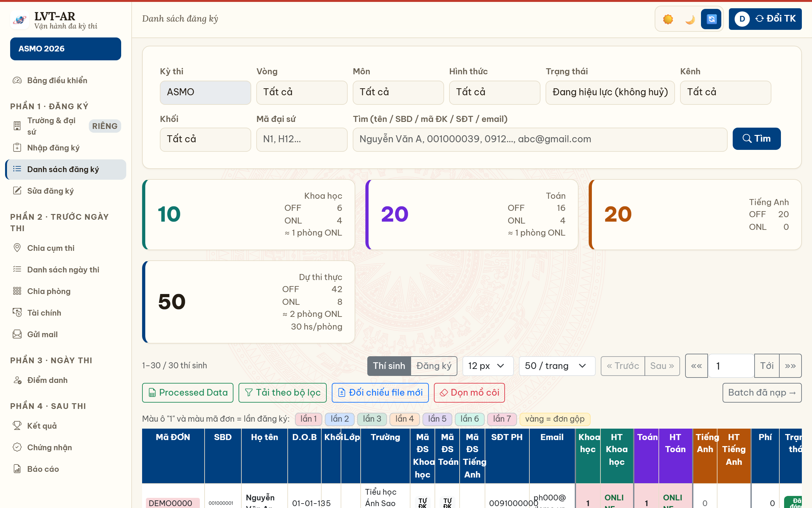Viewport: 812px width, 508px height.
Task: Click the LVT-AR logo icon
Action: pos(20,20)
